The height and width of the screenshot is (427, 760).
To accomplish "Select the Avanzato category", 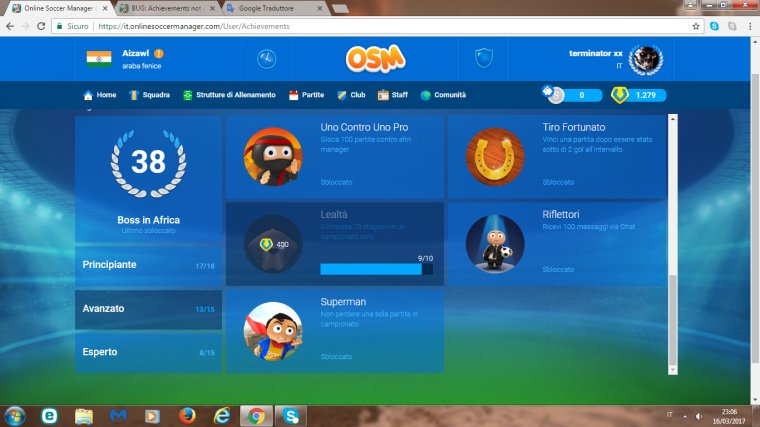I will coord(148,309).
